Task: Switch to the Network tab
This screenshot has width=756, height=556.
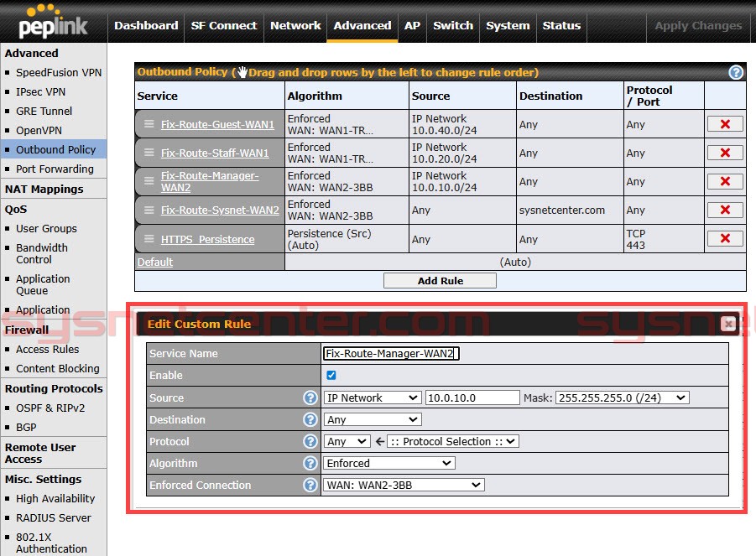Action: coord(295,25)
